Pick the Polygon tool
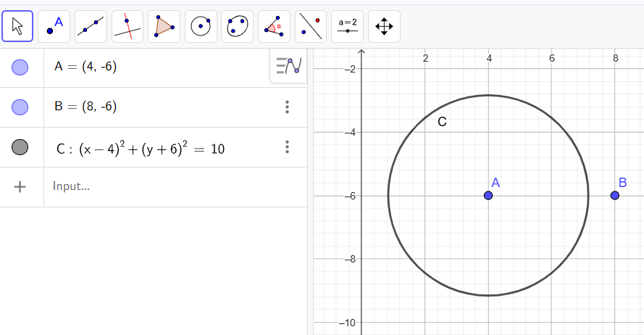The width and height of the screenshot is (644, 335). tap(164, 27)
